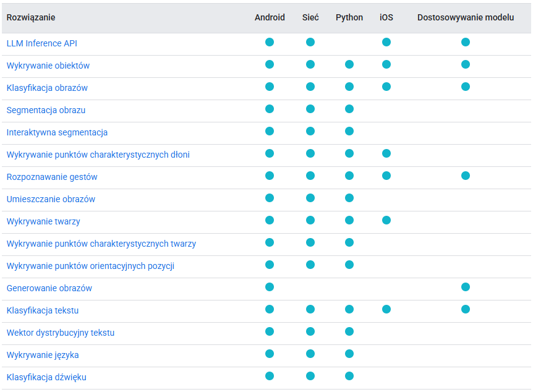Open the Klasyfikacja dźwięku link
This screenshot has width=533, height=392.
46,377
